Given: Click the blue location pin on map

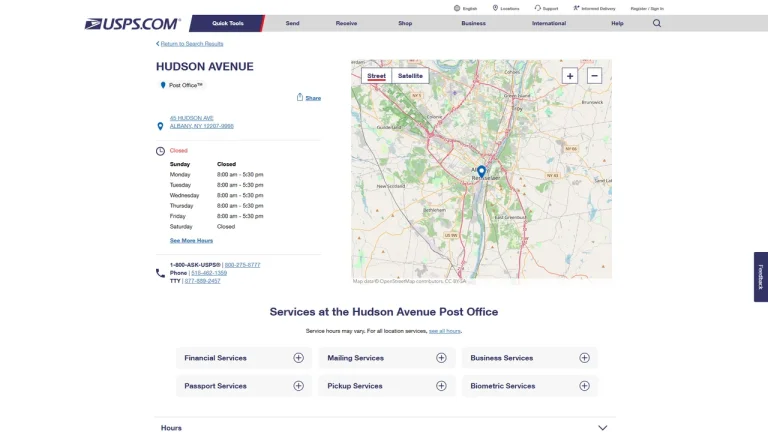Looking at the screenshot, I should pyautogui.click(x=481, y=171).
